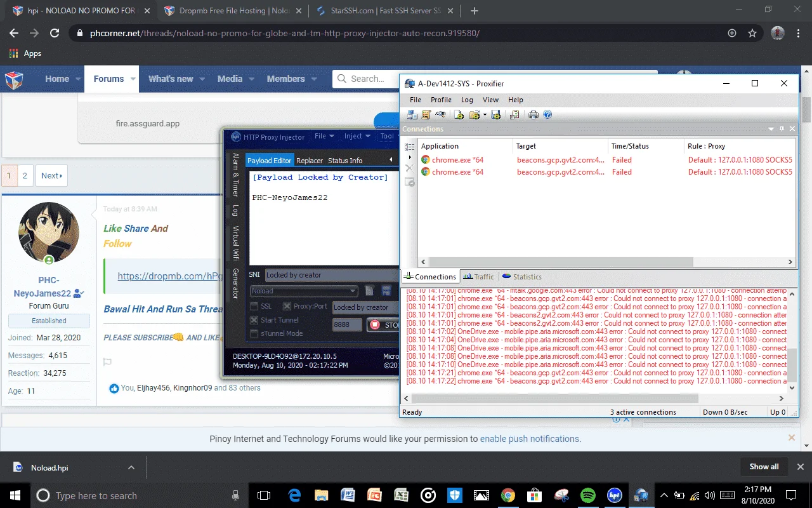Viewport: 812px width, 508px height.
Task: Open Proxifier Profile menu
Action: (441, 100)
